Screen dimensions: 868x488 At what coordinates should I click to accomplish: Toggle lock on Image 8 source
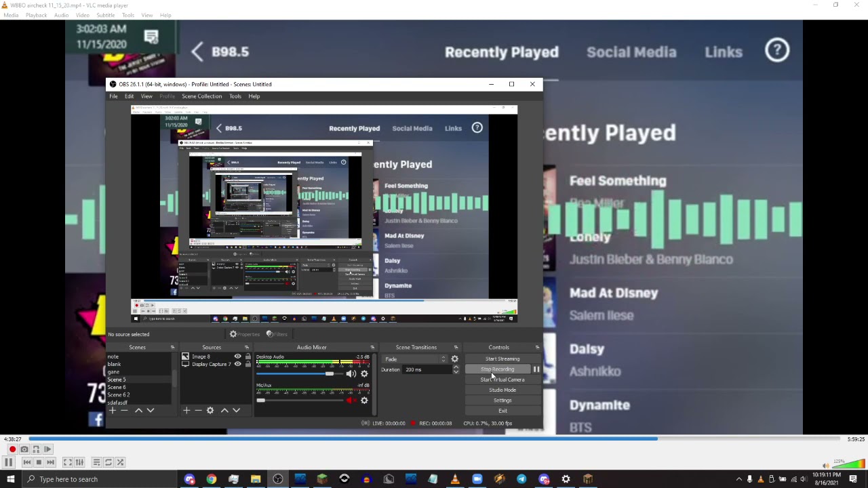coord(248,357)
